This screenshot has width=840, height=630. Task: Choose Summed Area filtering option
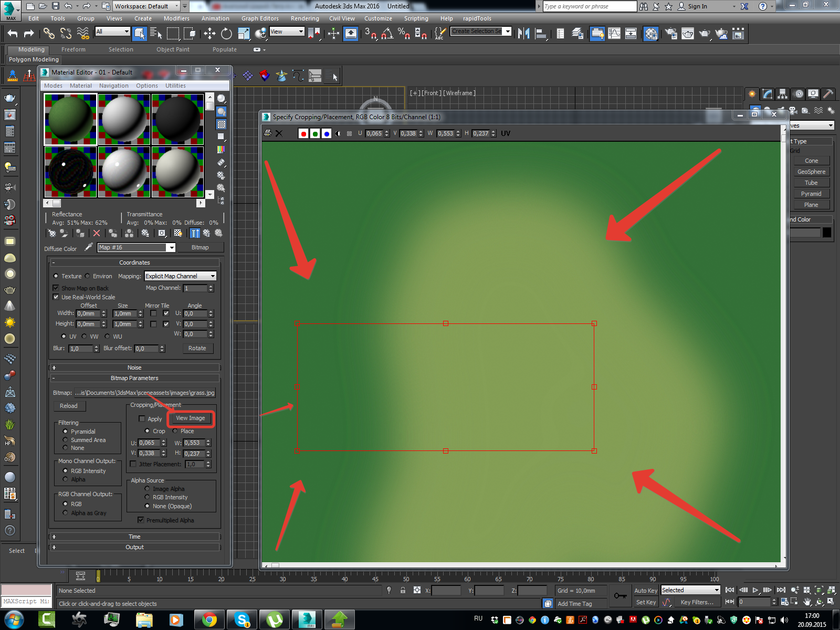pos(66,440)
